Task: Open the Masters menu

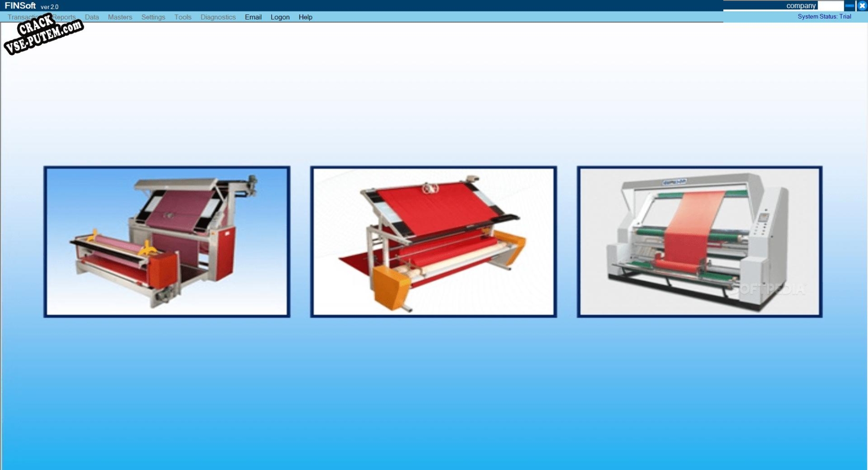Action: click(x=120, y=17)
